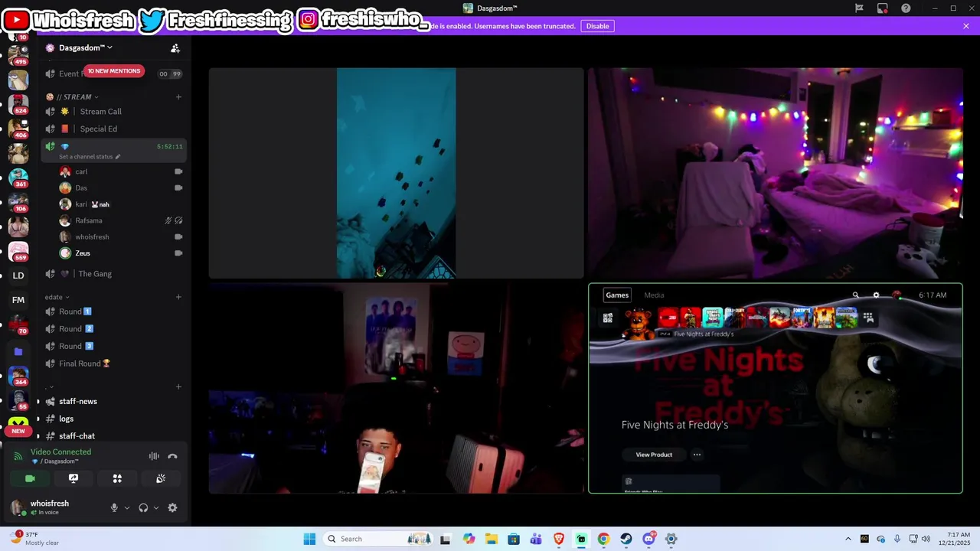
Task: Expand the Dasgasdom server dropdown menu
Action: 109,47
